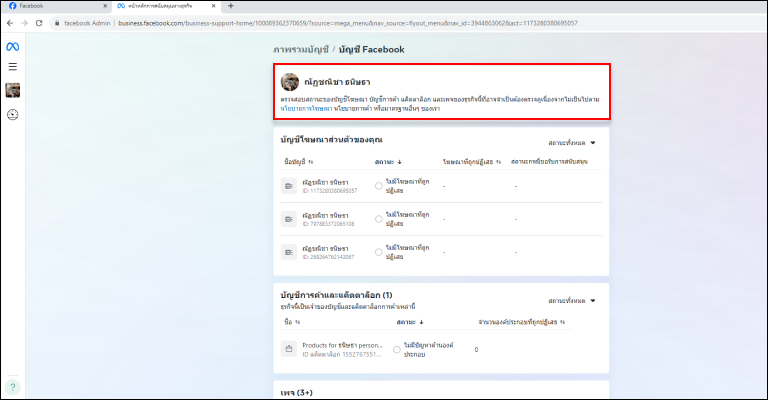Open a new browser tab with plus icon
Image resolution: width=768 pixels, height=400 pixels.
(231, 6)
